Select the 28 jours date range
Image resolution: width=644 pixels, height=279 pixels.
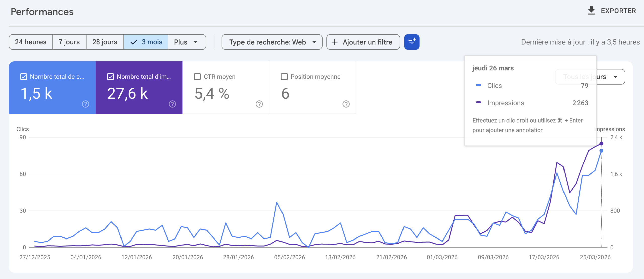pyautogui.click(x=105, y=42)
